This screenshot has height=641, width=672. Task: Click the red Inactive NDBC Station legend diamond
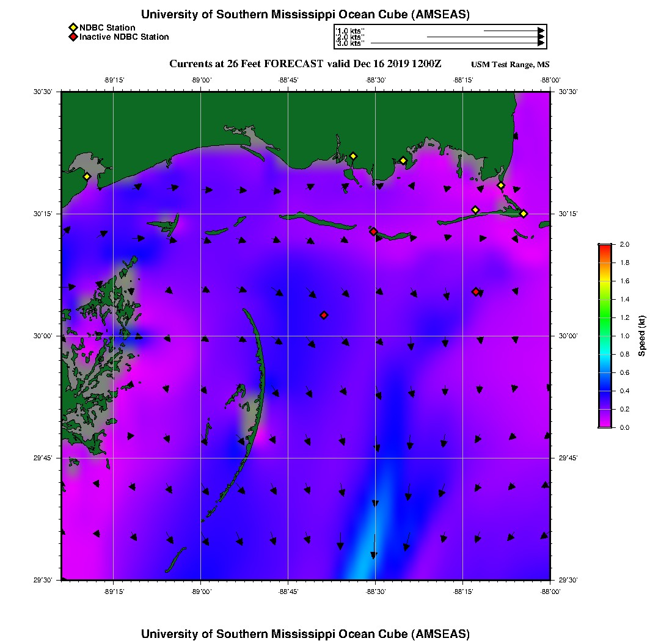point(73,37)
